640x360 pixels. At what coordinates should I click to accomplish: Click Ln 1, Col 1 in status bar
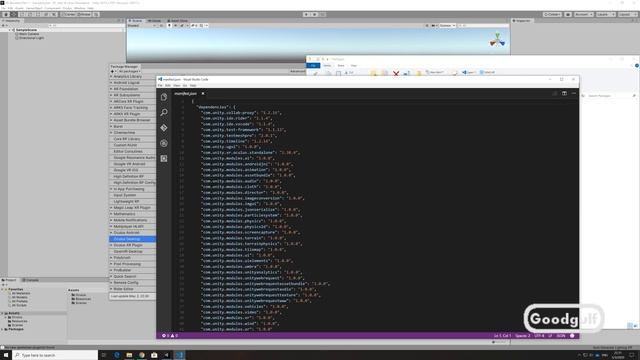pos(502,336)
